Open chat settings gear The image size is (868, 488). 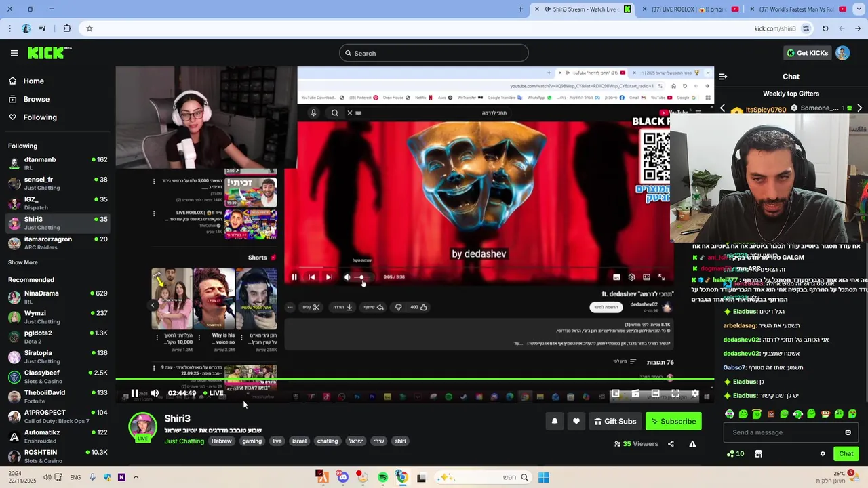click(823, 454)
